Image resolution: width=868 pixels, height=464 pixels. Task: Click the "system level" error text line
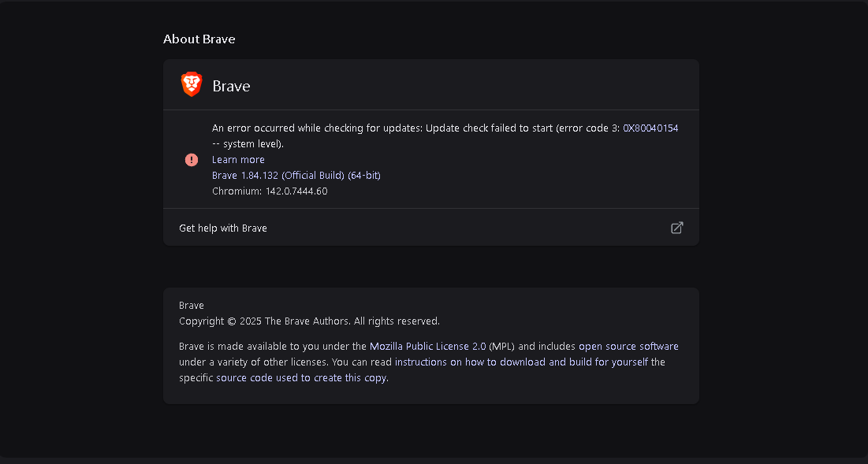[248, 143]
